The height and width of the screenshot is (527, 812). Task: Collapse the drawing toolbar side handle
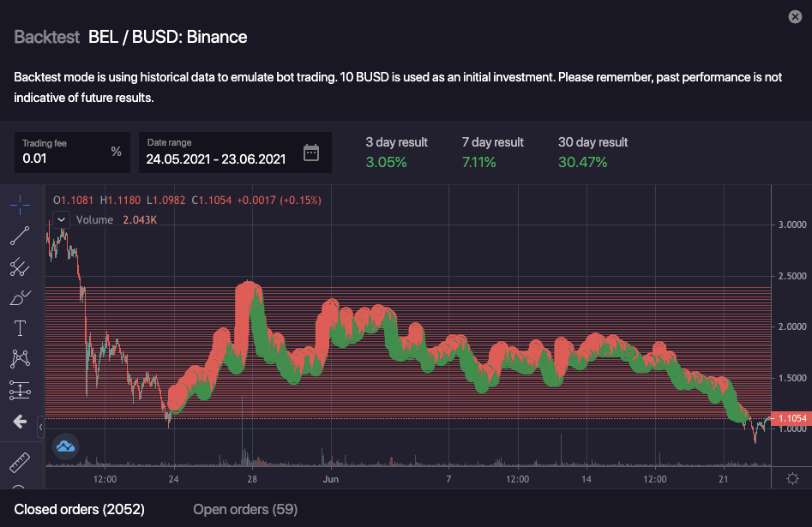click(x=40, y=425)
